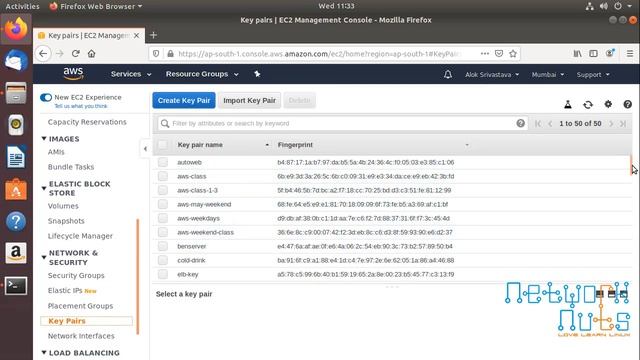Check the aws-weekend-class key pair checkbox
Image resolution: width=640 pixels, height=360 pixels.
tap(163, 232)
